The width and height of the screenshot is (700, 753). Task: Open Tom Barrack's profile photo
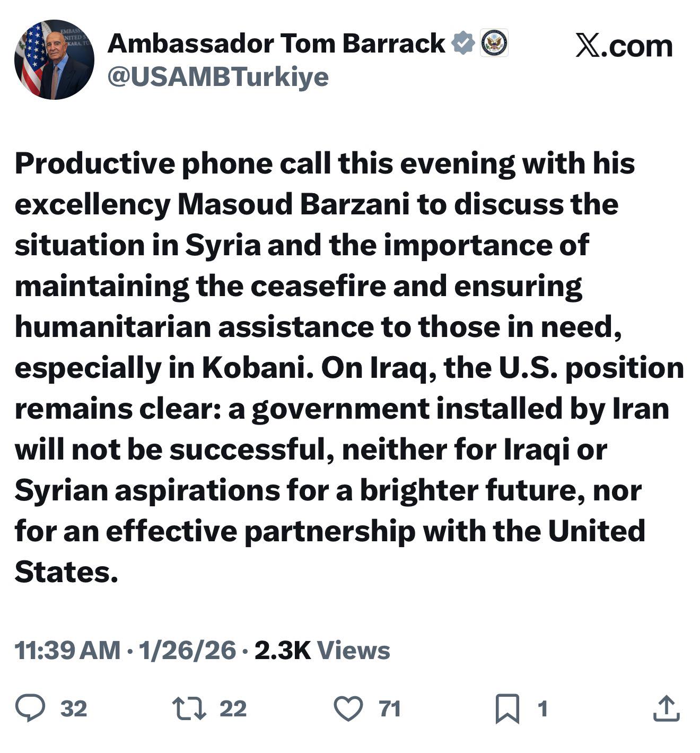(x=54, y=59)
